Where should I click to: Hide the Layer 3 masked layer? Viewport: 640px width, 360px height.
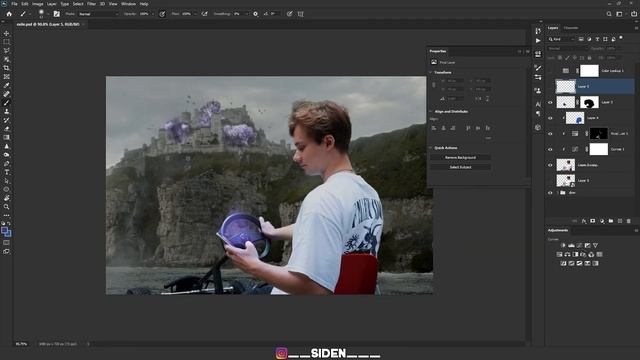click(550, 102)
